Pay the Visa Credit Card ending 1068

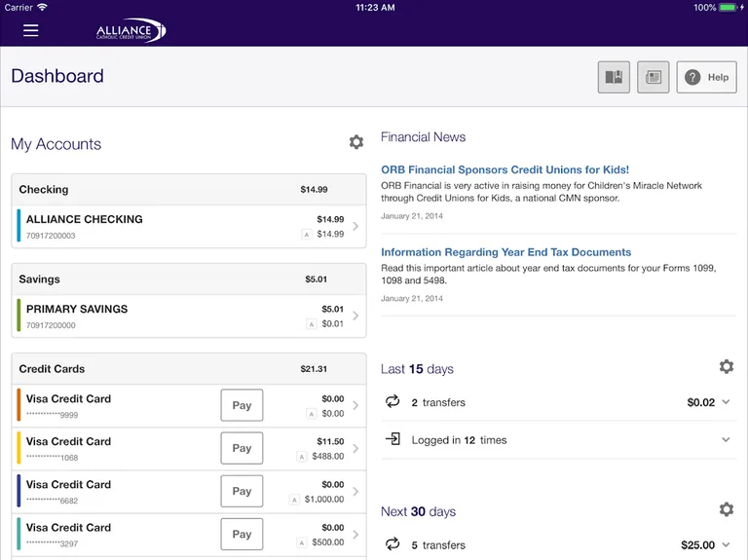(x=242, y=448)
